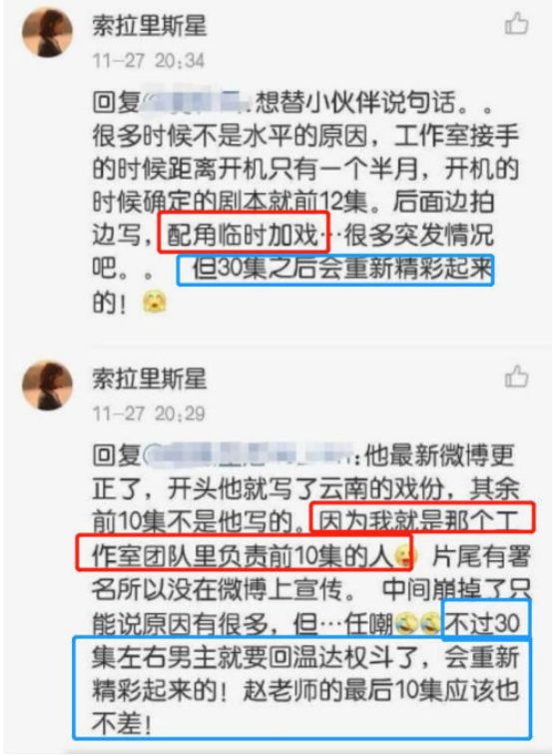Open username 索拉里斯星 on the 20:34 comment
Screen dimensions: 553x756
(150, 26)
